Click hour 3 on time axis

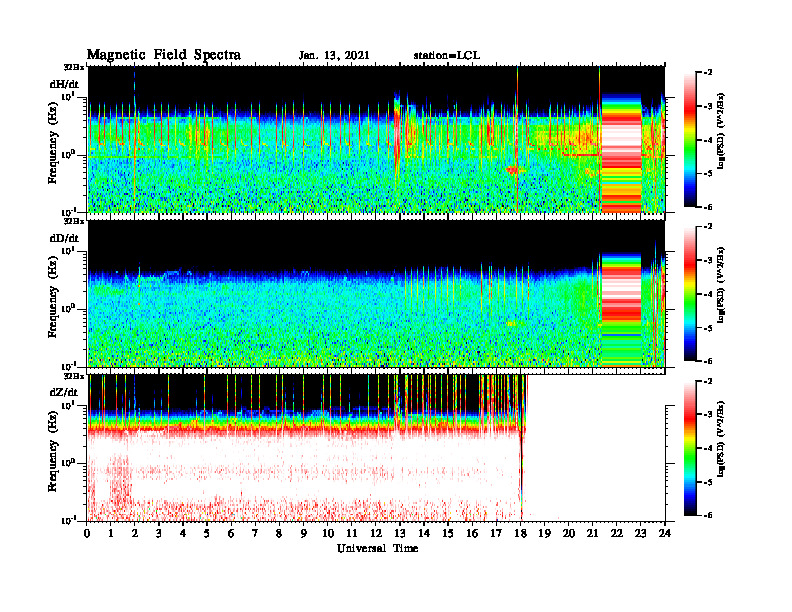159,534
